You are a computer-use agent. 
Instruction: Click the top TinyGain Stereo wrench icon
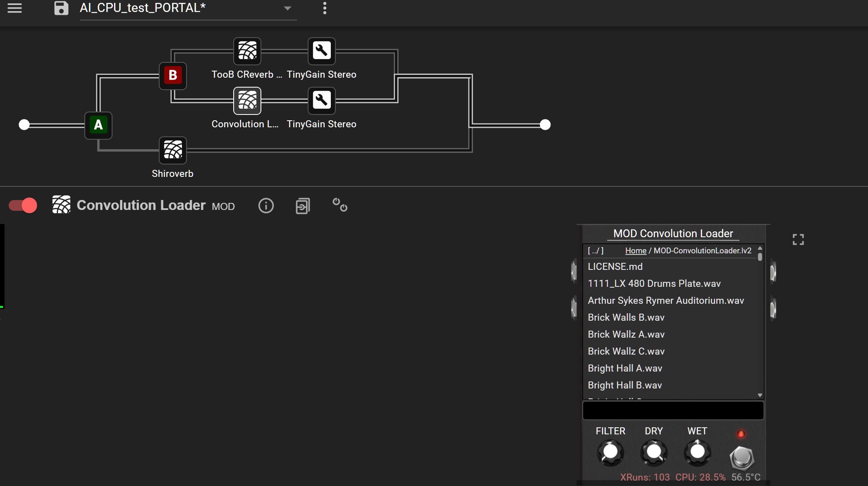pyautogui.click(x=321, y=51)
